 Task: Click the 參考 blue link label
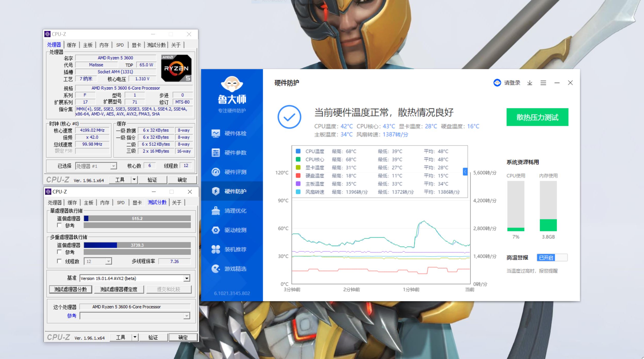pos(72,316)
